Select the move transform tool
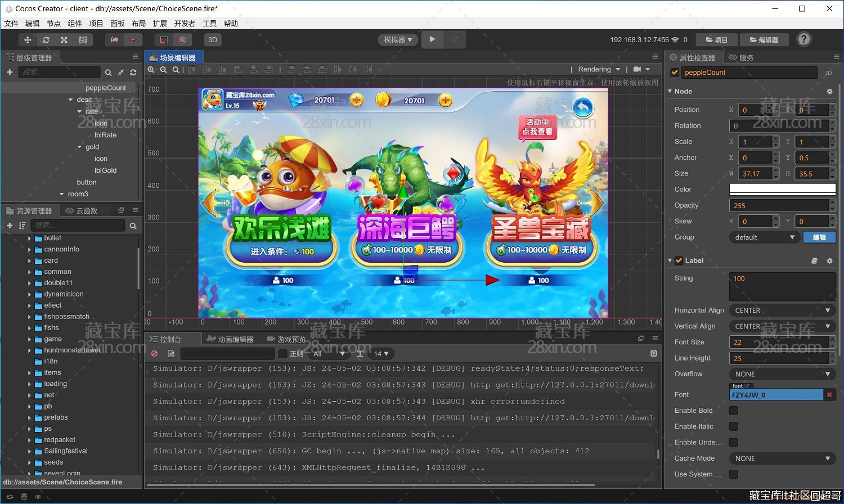The image size is (844, 504). click(28, 40)
